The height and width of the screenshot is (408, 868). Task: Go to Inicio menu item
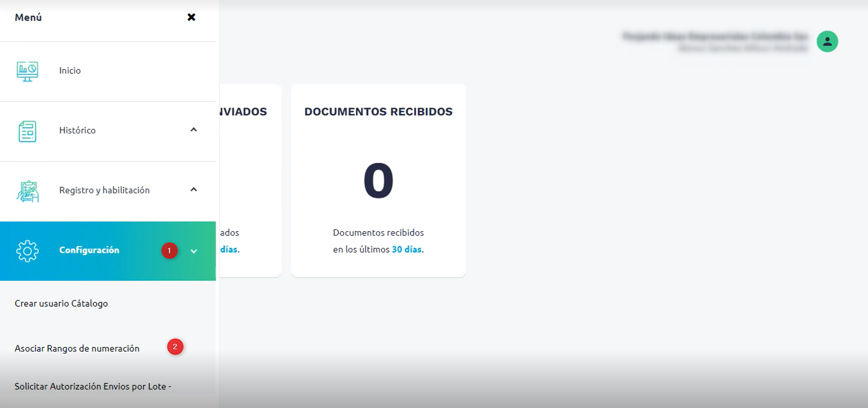coord(70,70)
